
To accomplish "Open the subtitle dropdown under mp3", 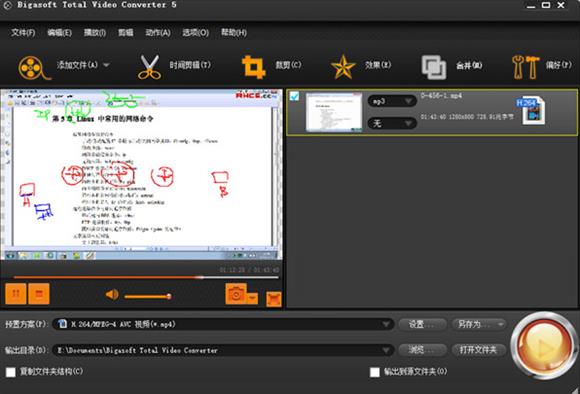I will [x=392, y=123].
